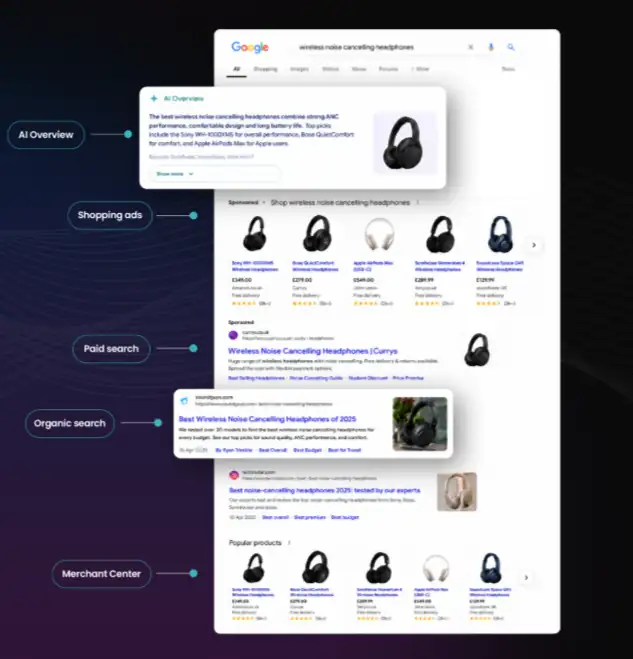This screenshot has width=633, height=659.
Task: Open Best Wireless Noise Cancelling Headphones of 2025
Action: (267, 419)
